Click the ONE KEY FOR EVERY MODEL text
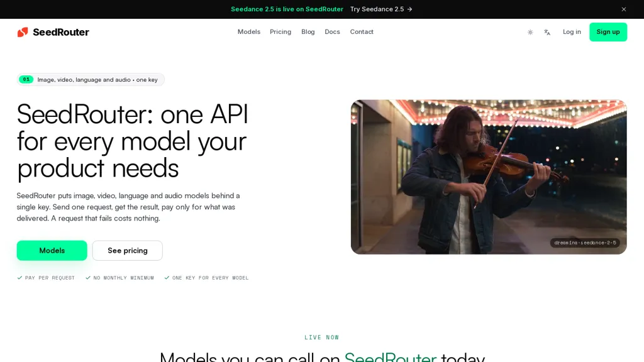The image size is (644, 362). pos(210,278)
